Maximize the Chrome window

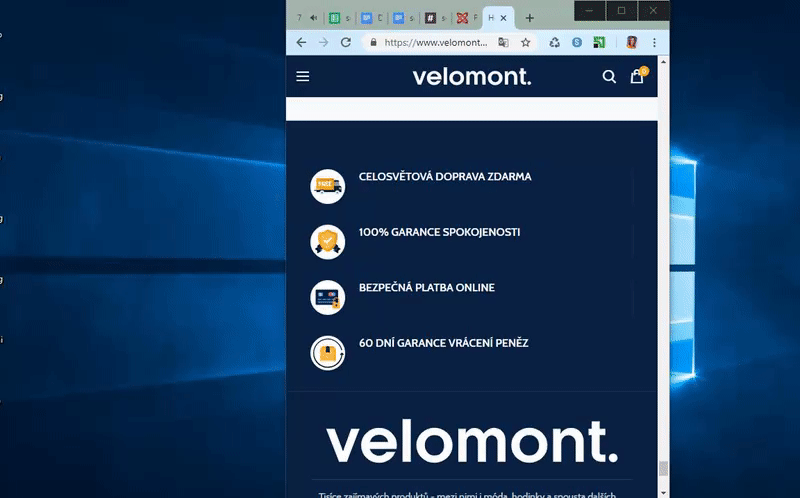621,11
